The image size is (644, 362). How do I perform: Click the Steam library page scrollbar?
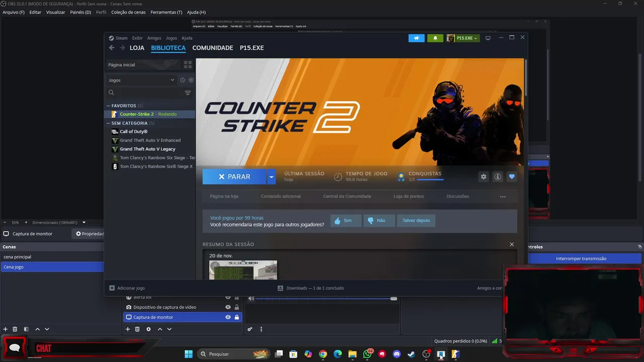[525, 77]
